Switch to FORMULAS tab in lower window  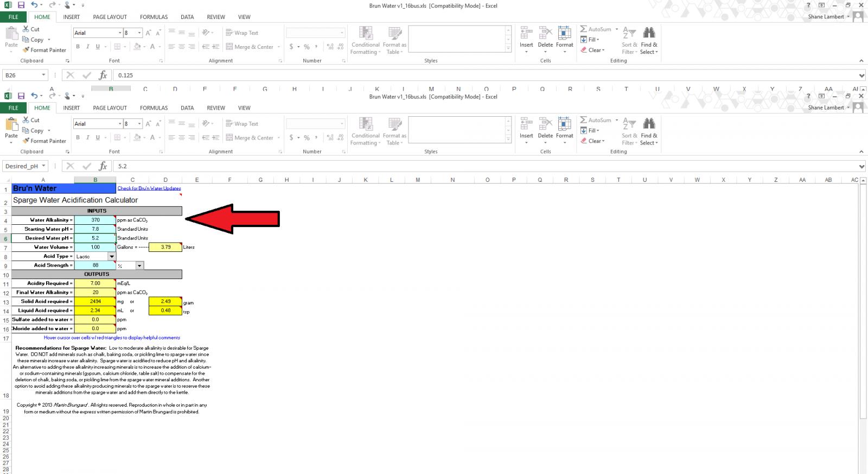tap(154, 108)
